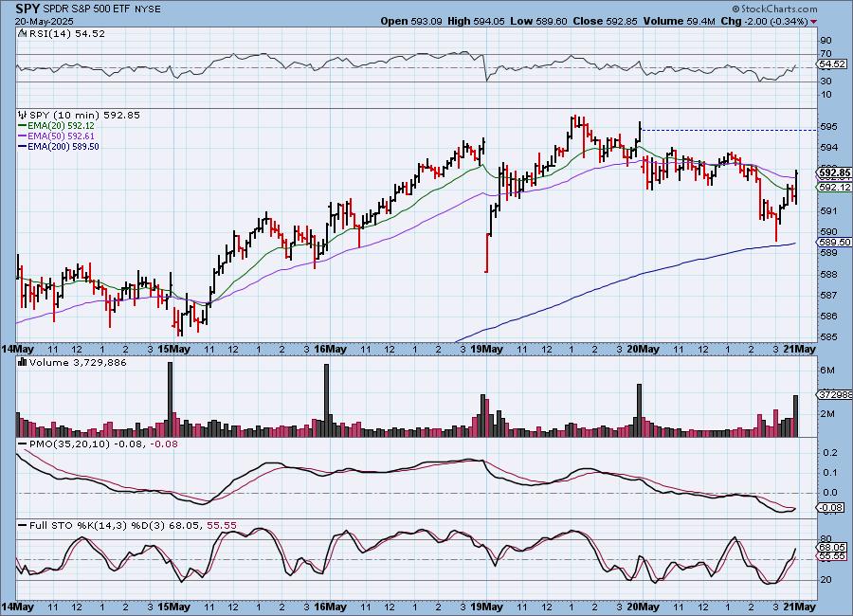Screen dimensions: 853x616
Task: Click the RSI(14) legend icon
Action: pos(22,33)
